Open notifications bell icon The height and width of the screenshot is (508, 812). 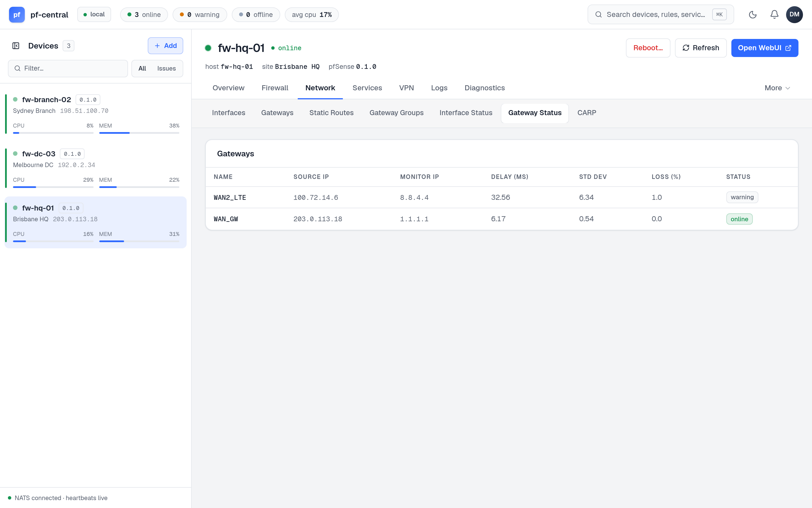[775, 14]
